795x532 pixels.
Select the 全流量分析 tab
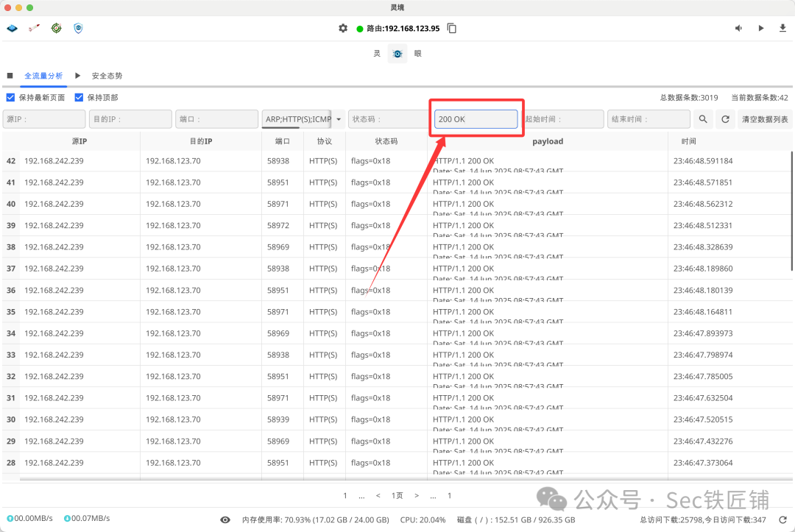44,75
